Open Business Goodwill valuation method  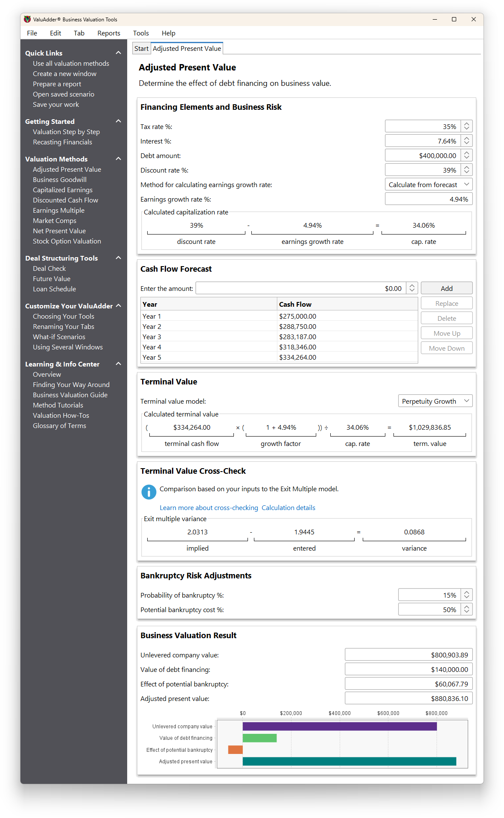[x=60, y=179]
